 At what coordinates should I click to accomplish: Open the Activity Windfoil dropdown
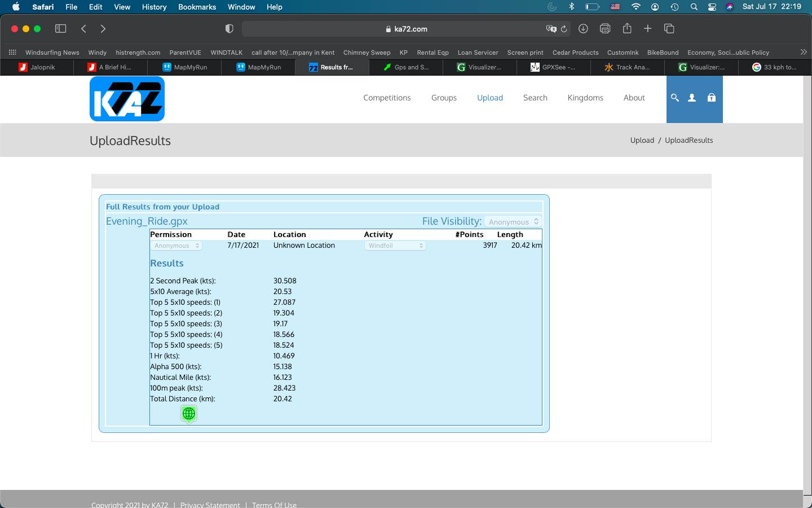tap(395, 246)
